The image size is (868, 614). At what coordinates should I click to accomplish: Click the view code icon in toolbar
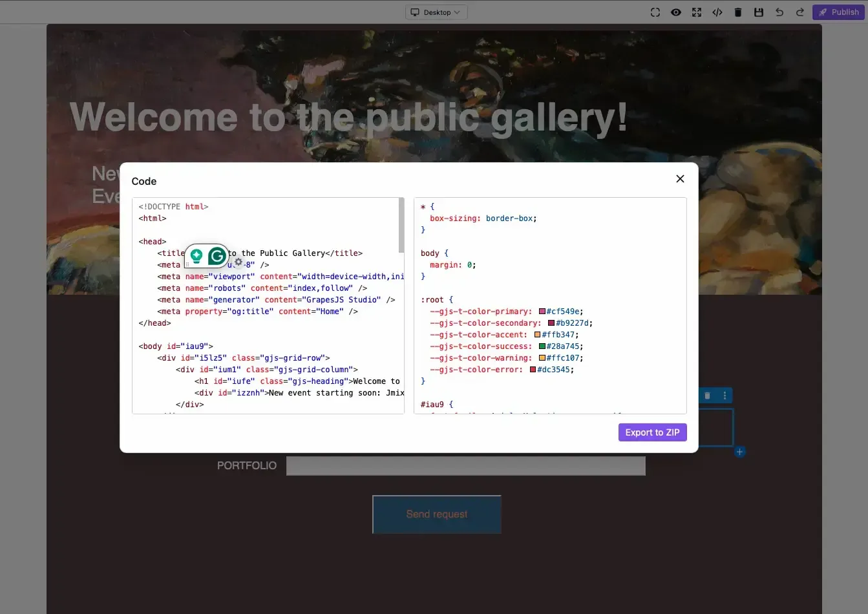coord(717,12)
